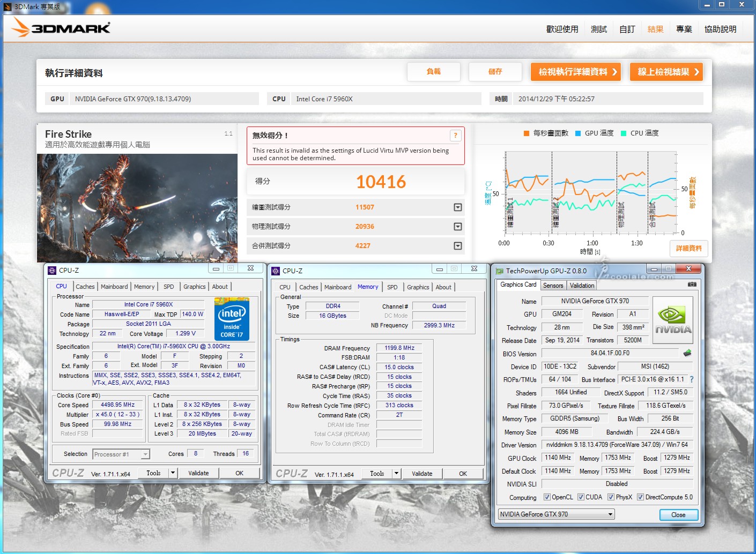Viewport: 756px width, 554px height.
Task: Click the Fire Strike preview thumbnail image
Action: pyautogui.click(x=137, y=207)
